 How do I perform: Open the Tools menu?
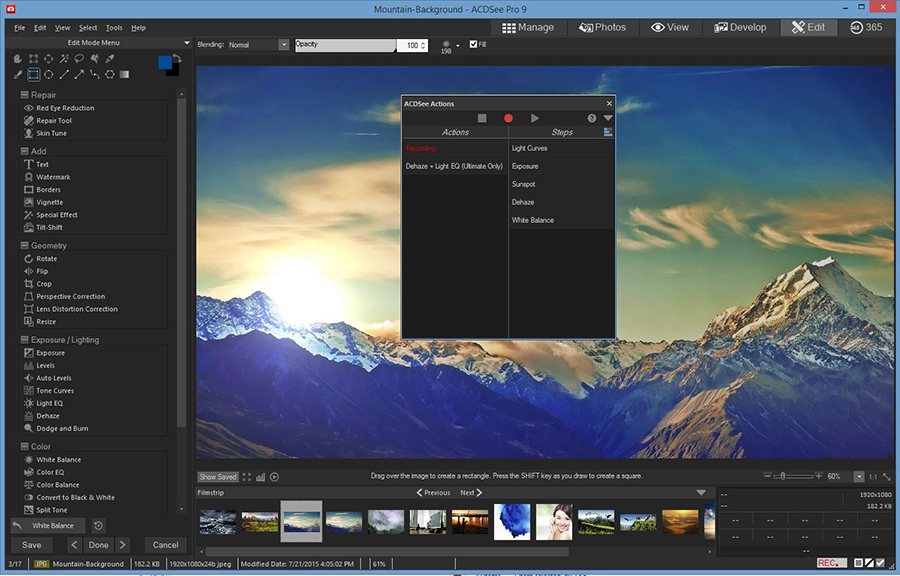coord(114,28)
